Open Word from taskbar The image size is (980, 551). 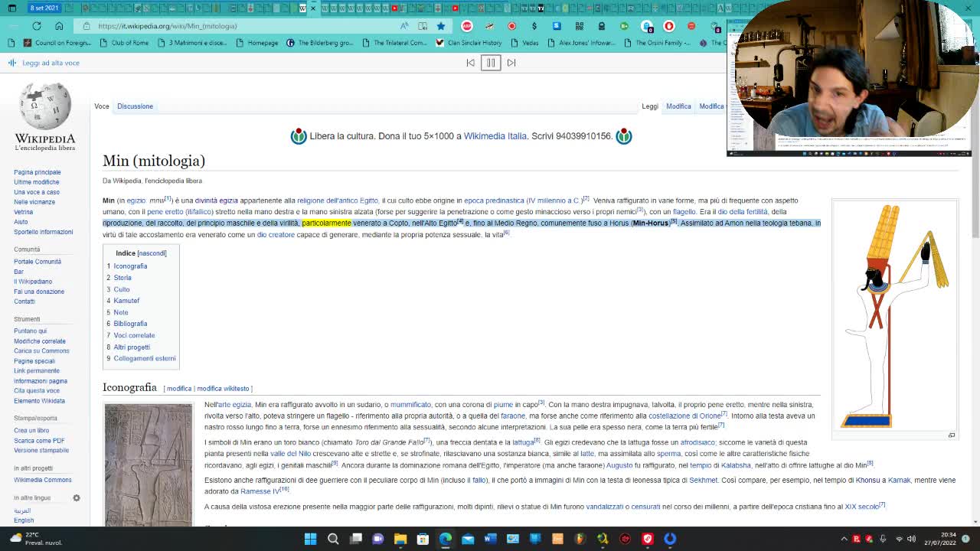(x=490, y=539)
